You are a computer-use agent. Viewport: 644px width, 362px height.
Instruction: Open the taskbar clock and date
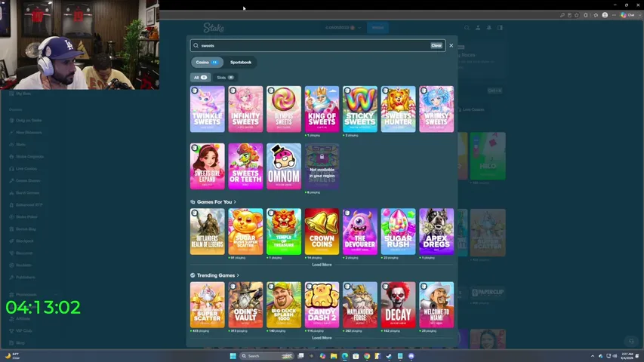[627, 356]
